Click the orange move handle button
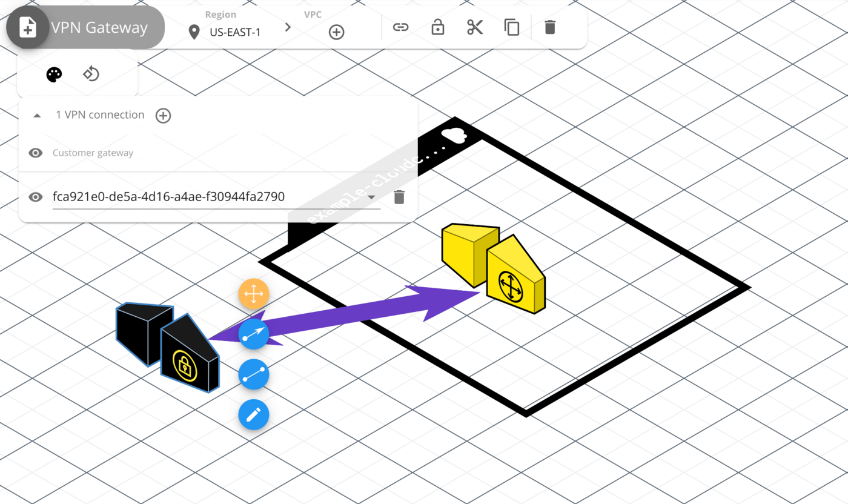The image size is (848, 504). coord(253,295)
